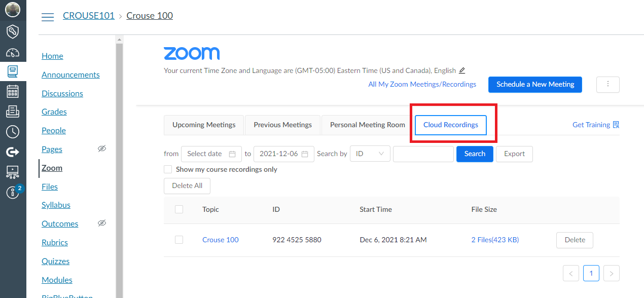Open the Studio presentation icon
Screen dimensions: 644x298
pyautogui.click(x=13, y=172)
